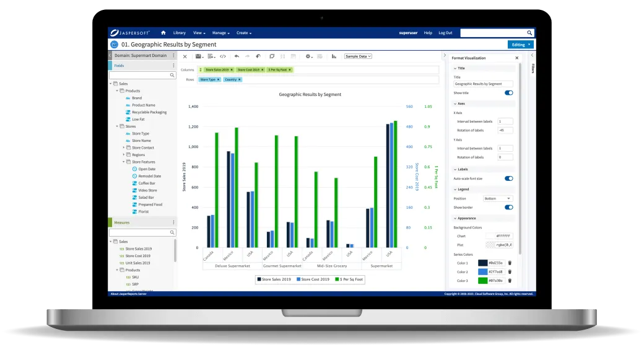This screenshot has height=355, width=644.
Task: Click About JasperReports Server link
Action: tap(129, 294)
